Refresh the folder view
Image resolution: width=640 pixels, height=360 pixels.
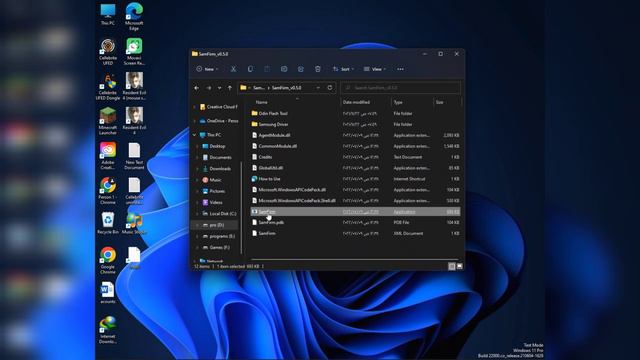(x=330, y=88)
